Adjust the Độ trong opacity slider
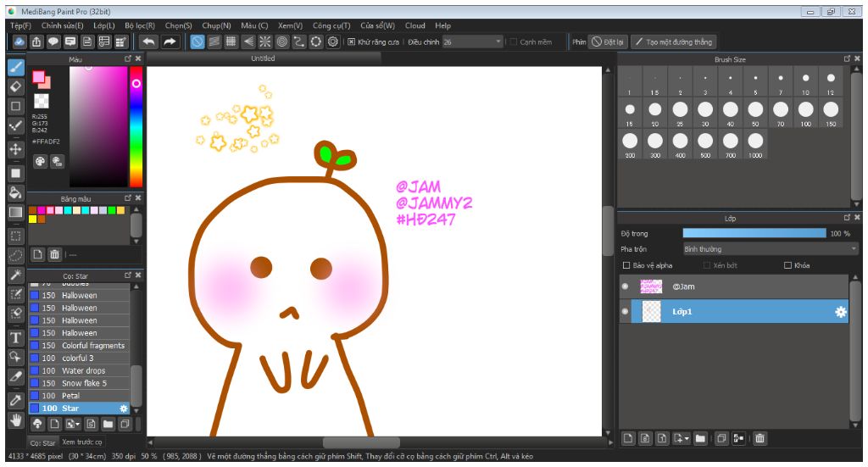 [754, 234]
